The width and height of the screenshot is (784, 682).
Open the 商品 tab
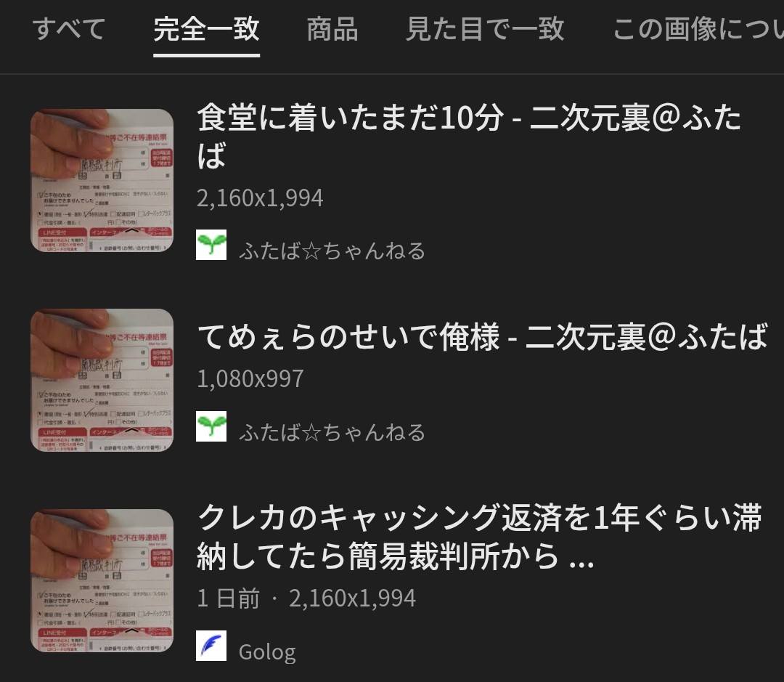332,28
